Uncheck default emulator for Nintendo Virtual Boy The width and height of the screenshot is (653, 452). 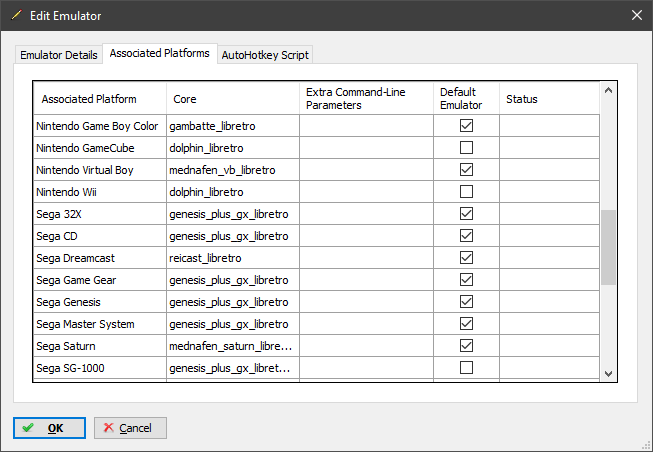tap(466, 170)
